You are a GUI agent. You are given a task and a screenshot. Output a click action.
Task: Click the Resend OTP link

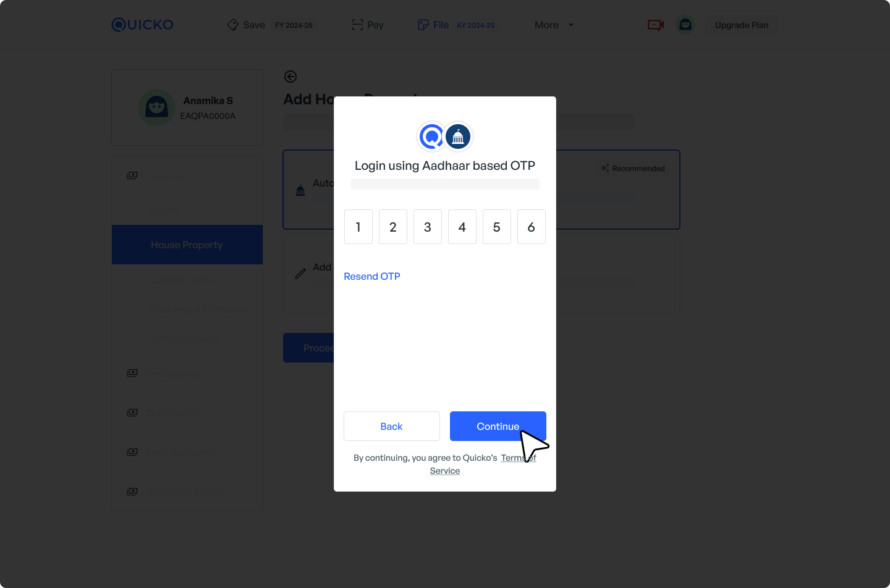[372, 276]
